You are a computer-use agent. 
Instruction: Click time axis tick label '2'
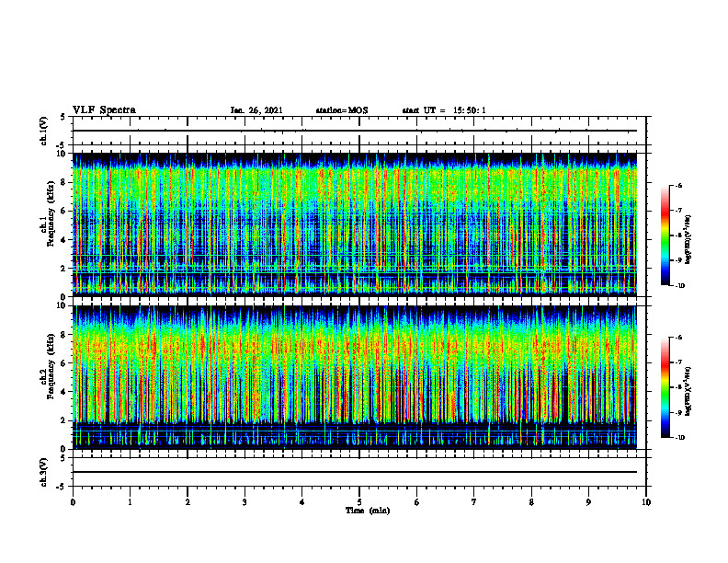pos(188,502)
